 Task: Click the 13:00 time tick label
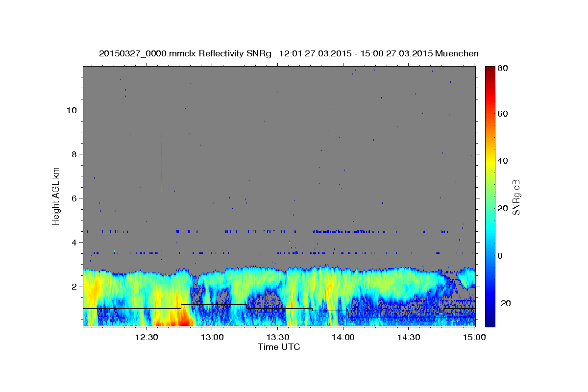click(x=212, y=338)
